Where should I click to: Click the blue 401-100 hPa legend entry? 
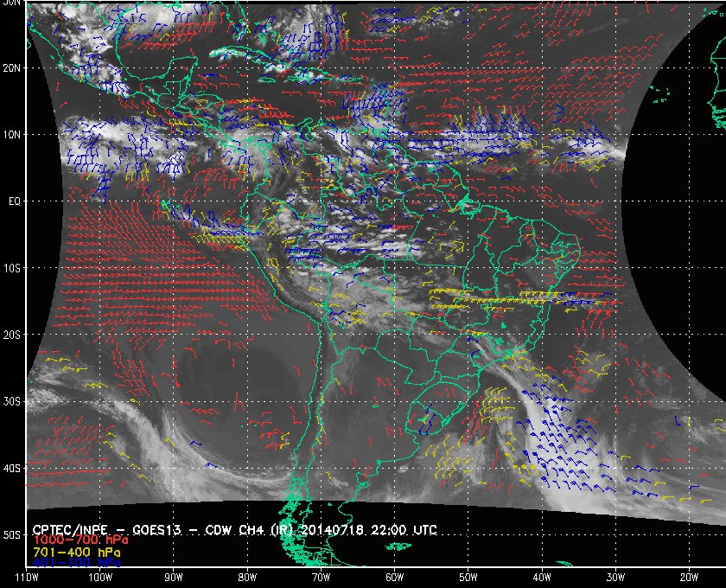point(76,563)
